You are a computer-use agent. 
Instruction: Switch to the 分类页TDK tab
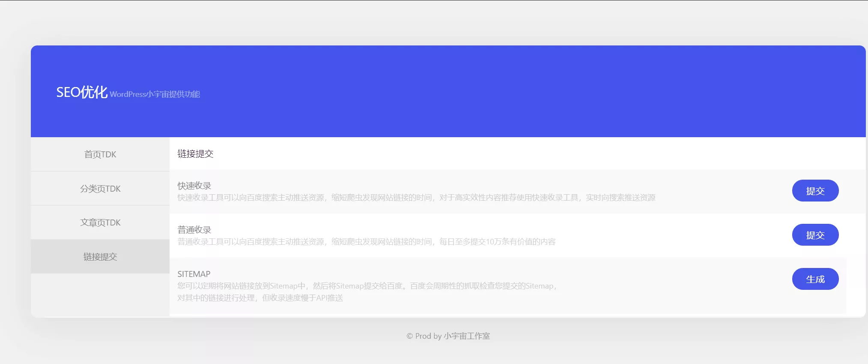pyautogui.click(x=100, y=189)
